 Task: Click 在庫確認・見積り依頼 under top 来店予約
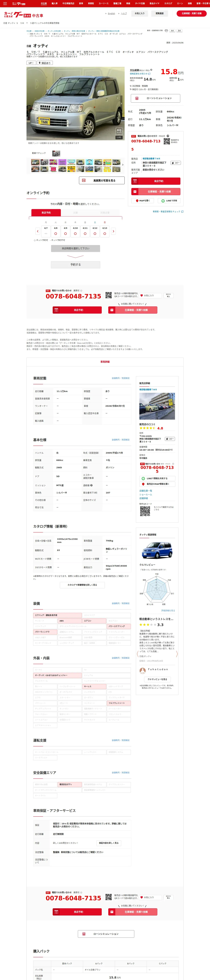pyautogui.click(x=156, y=191)
